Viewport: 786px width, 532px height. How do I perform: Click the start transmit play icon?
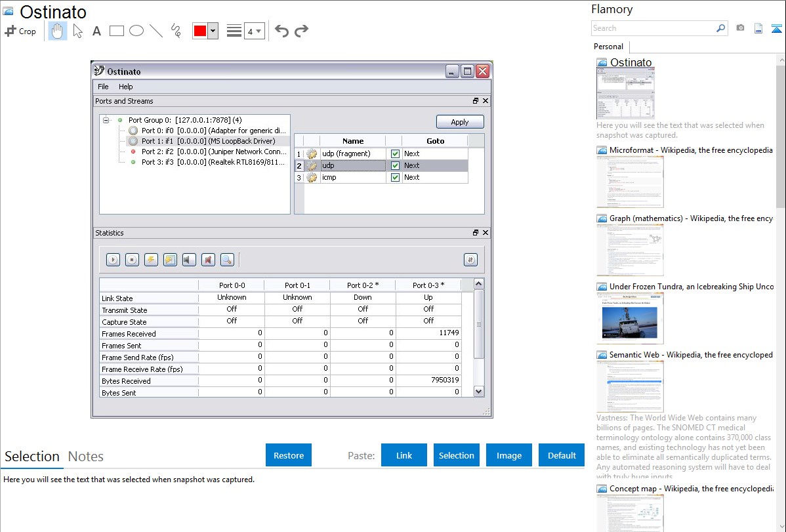113,260
